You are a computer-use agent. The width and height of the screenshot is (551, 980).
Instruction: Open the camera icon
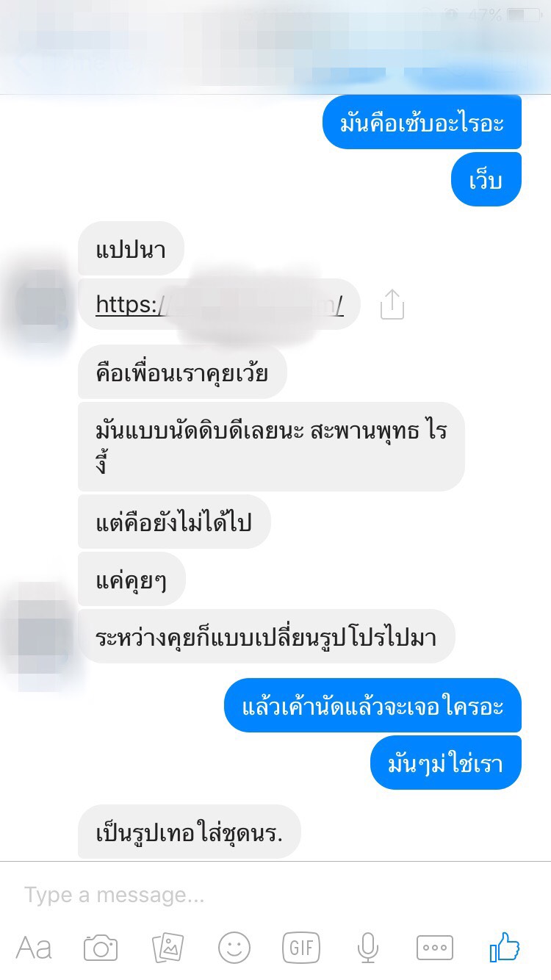pos(101,948)
